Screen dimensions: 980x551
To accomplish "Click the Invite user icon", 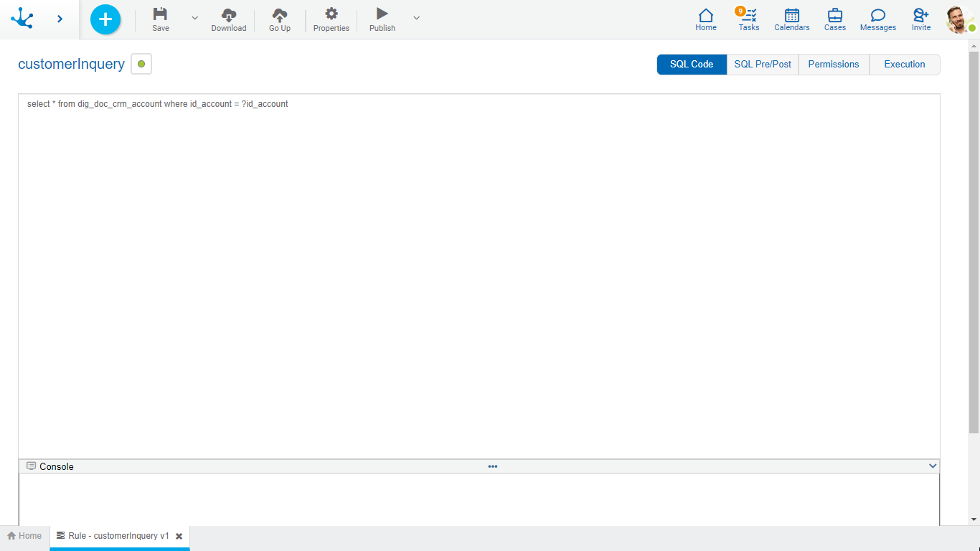I will coord(921,16).
